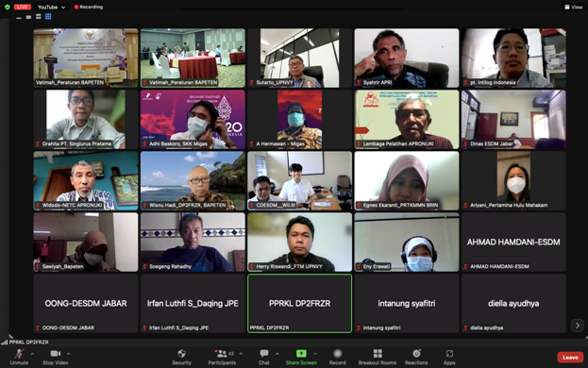Click the green encryption shield icon
Viewport: 588px width, 368px height.
pyautogui.click(x=8, y=7)
